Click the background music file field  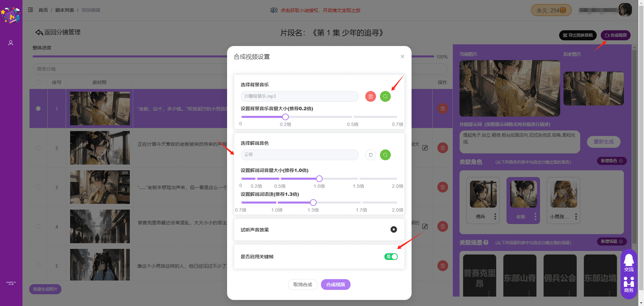click(x=300, y=96)
